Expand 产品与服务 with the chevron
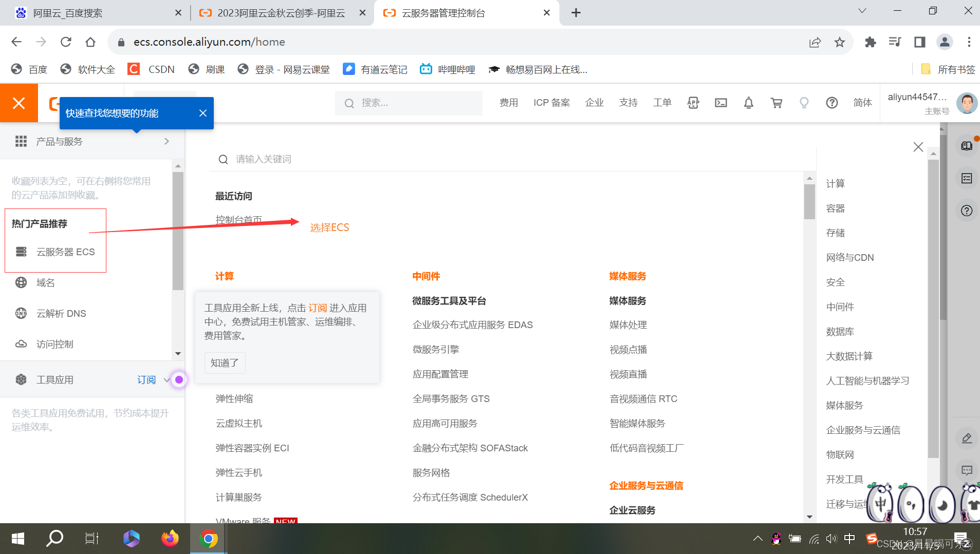Image resolution: width=980 pixels, height=554 pixels. tap(167, 141)
